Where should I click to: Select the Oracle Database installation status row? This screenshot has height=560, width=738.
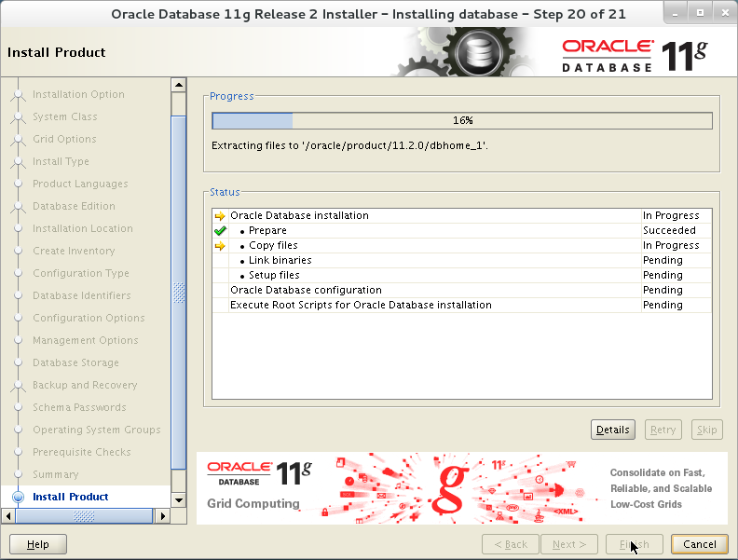(x=462, y=215)
